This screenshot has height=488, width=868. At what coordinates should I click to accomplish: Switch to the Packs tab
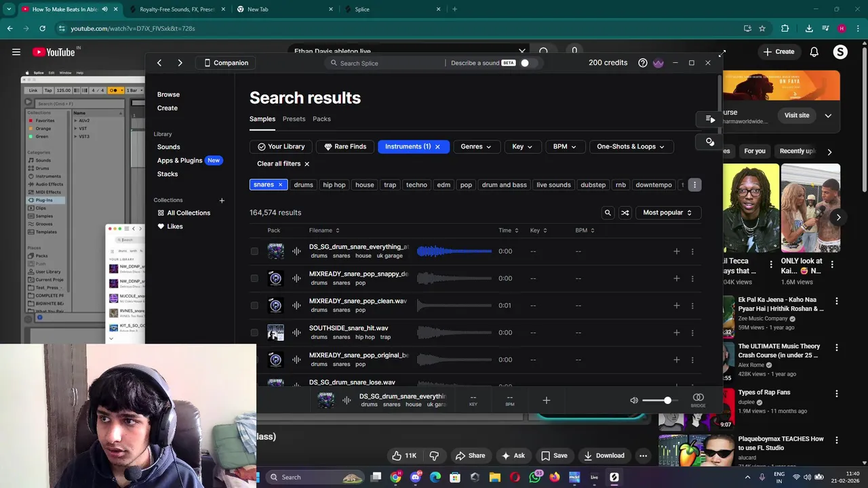321,119
